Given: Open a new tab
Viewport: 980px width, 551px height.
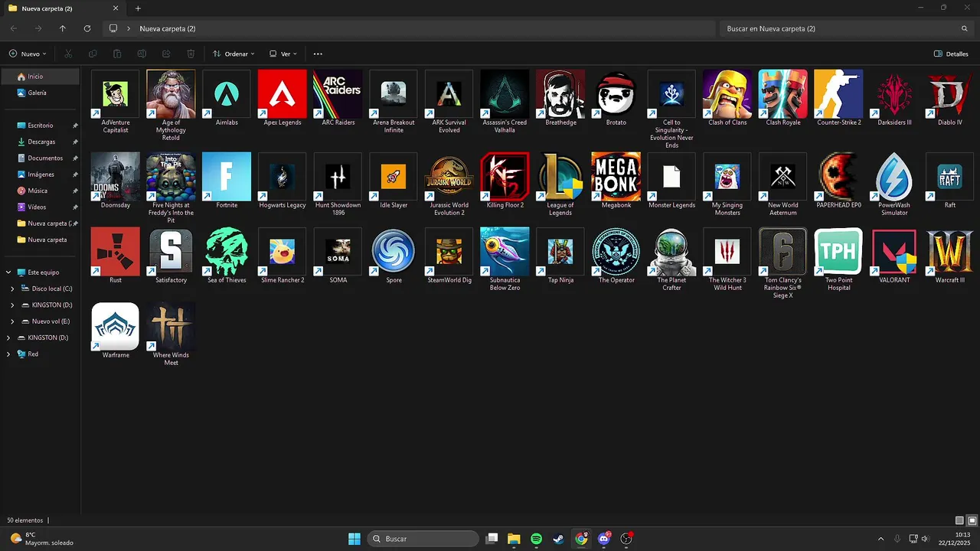Looking at the screenshot, I should (138, 8).
